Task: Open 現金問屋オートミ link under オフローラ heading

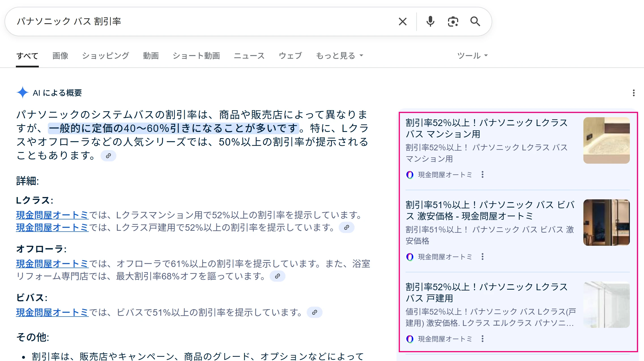Action: coord(52,264)
